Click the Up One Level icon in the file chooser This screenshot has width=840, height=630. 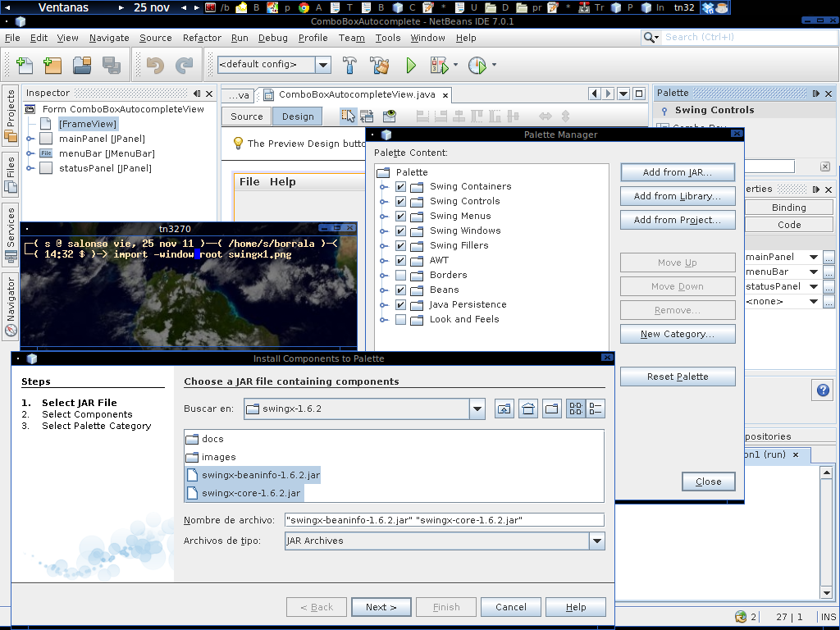504,408
